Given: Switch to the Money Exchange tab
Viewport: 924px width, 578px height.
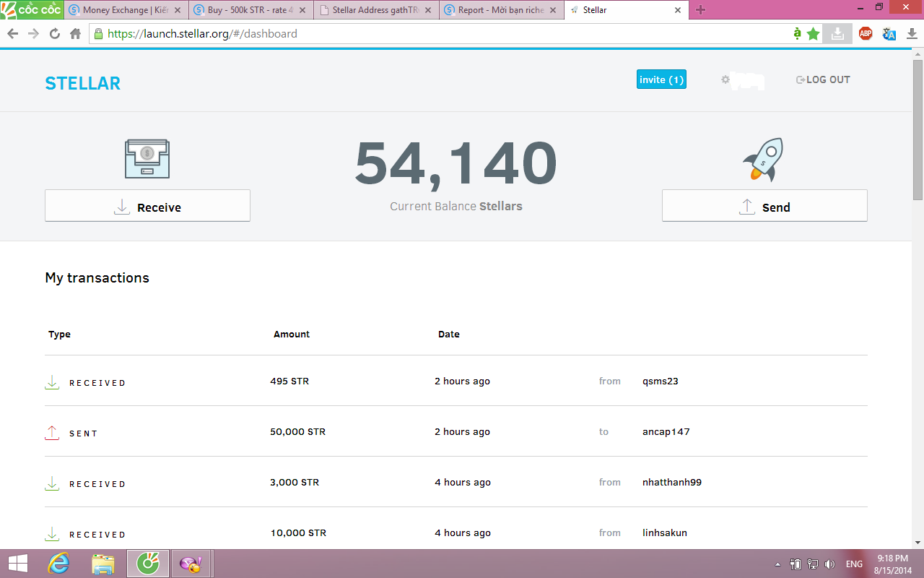Looking at the screenshot, I should coord(126,10).
